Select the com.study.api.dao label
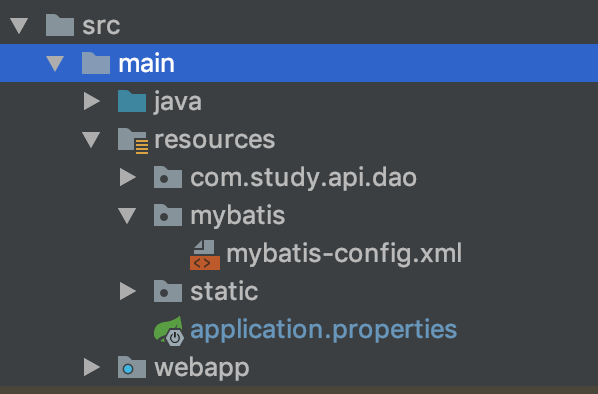Image resolution: width=598 pixels, height=394 pixels. pos(304,178)
